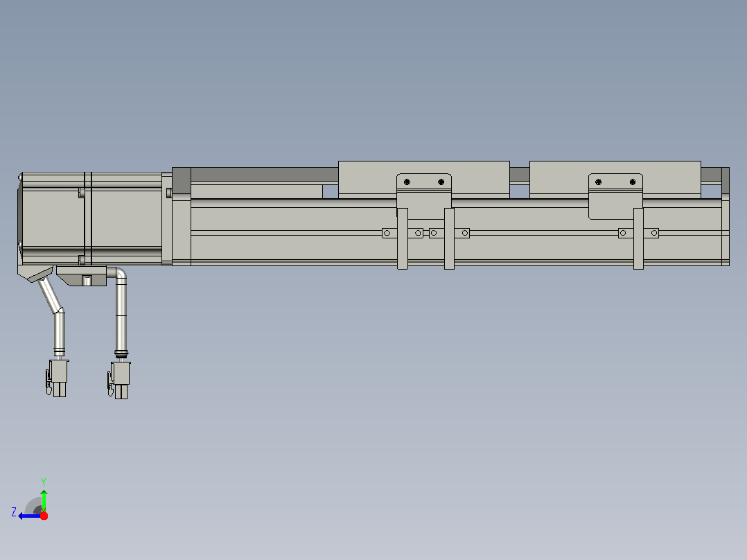Select the angled cable segment at the motor's rear corner
The height and width of the screenshot is (560, 747).
[x=51, y=295]
